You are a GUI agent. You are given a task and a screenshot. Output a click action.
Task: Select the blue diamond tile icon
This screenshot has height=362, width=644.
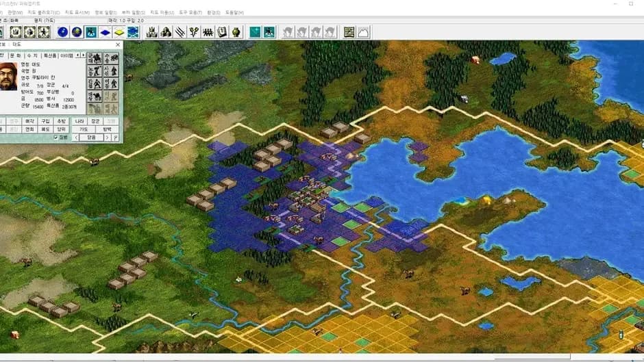pyautogui.click(x=105, y=32)
